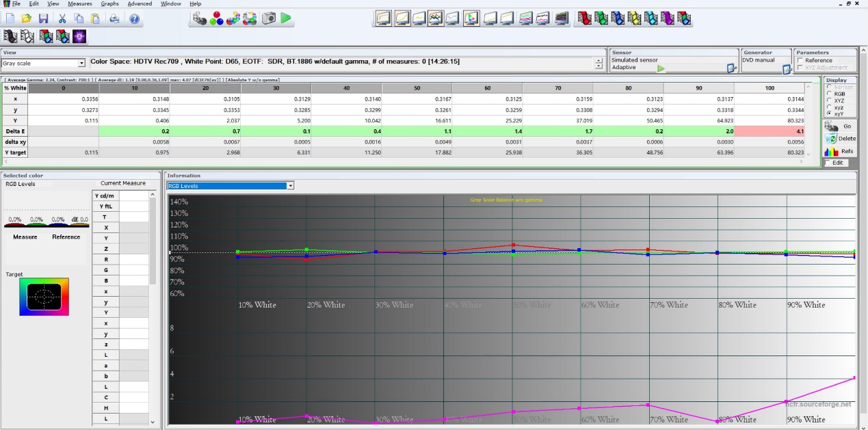
Task: Open help with the blue question mark icon
Action: pyautogui.click(x=135, y=19)
